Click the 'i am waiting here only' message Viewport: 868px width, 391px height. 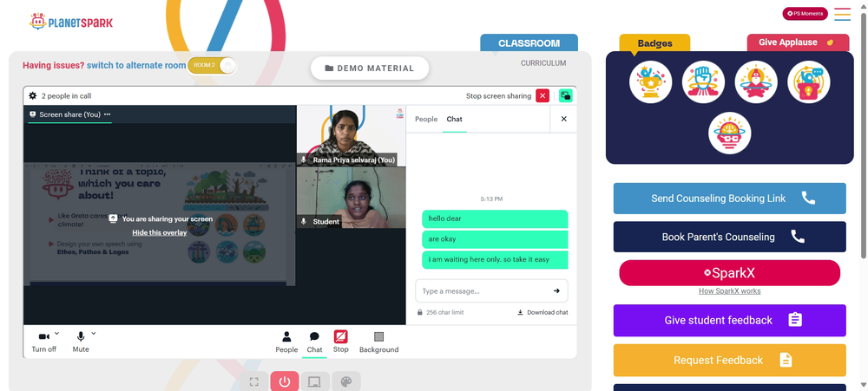point(495,259)
